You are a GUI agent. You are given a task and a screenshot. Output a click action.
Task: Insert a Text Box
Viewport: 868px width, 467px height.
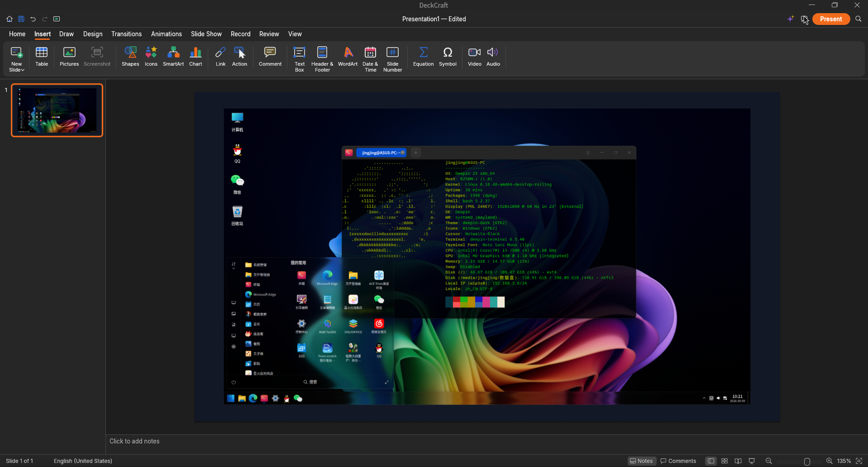click(x=300, y=59)
